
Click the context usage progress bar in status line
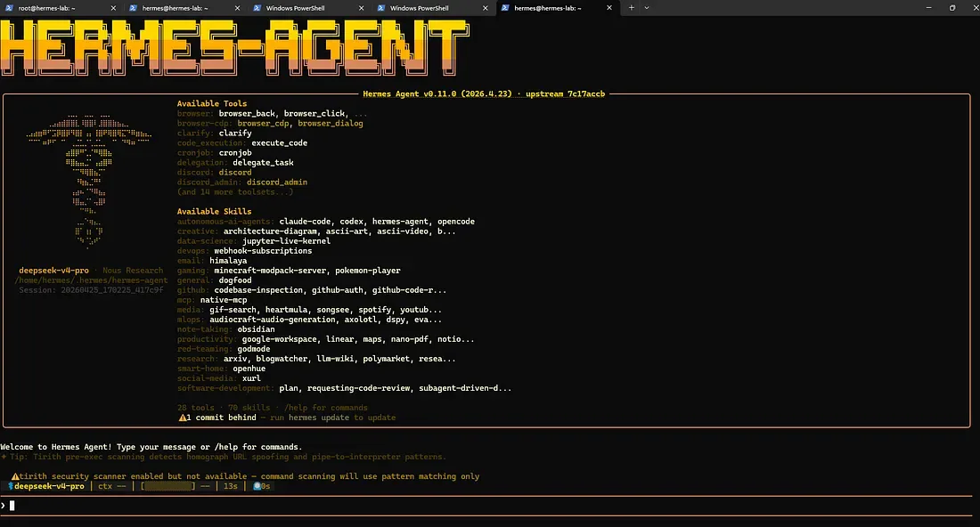pyautogui.click(x=168, y=486)
